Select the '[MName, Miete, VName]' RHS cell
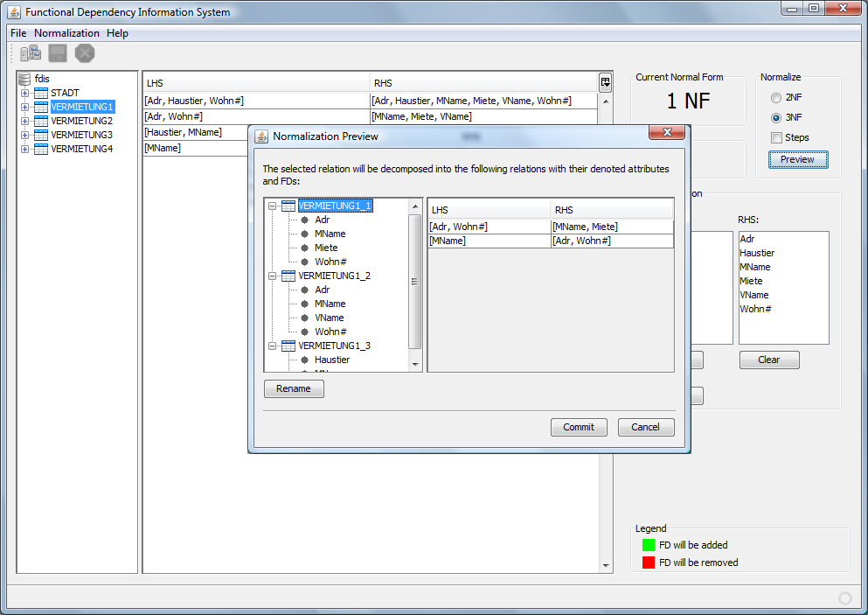 tap(483, 116)
